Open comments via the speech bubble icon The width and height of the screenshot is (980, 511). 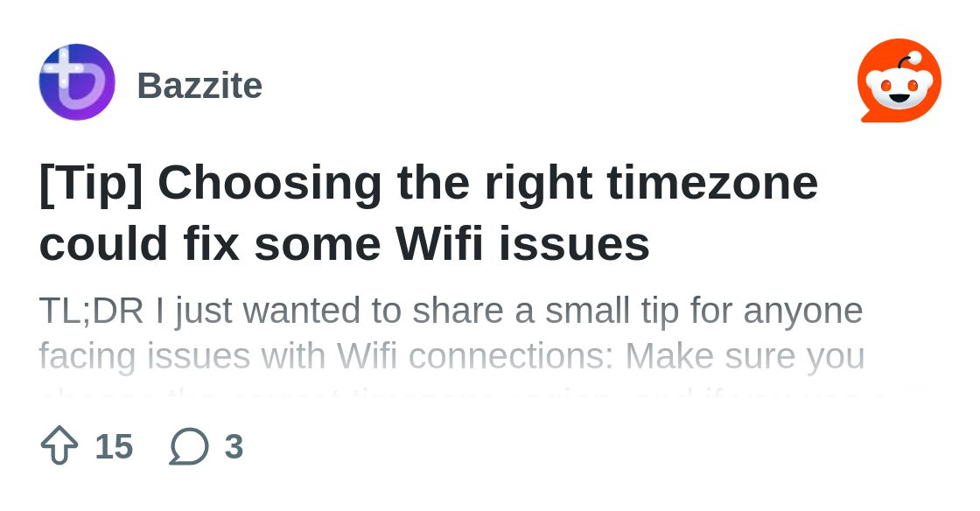(189, 446)
